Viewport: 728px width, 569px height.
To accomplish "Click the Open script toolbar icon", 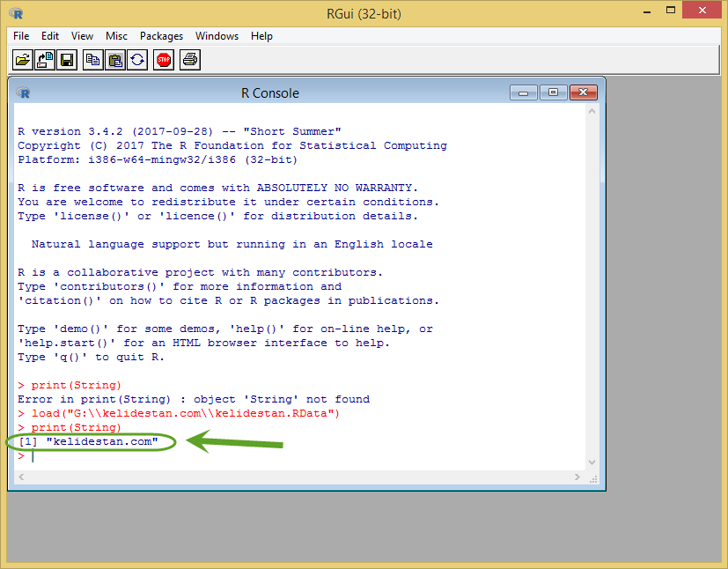I will pos(22,60).
